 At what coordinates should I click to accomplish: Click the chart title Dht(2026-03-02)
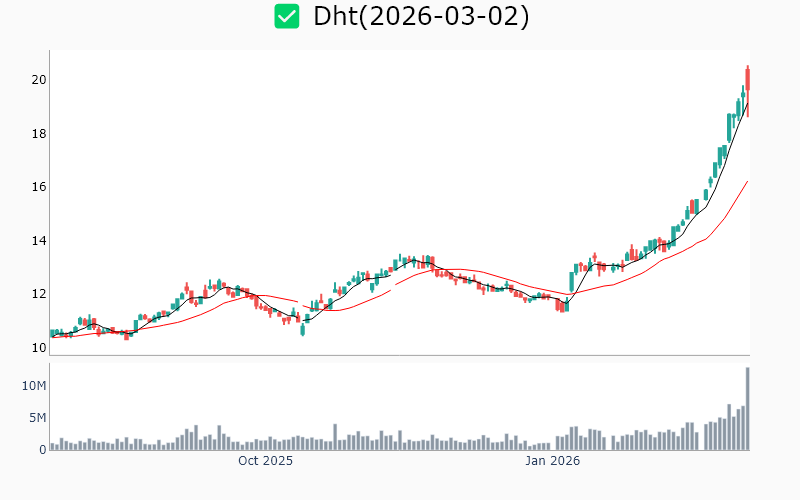(421, 16)
